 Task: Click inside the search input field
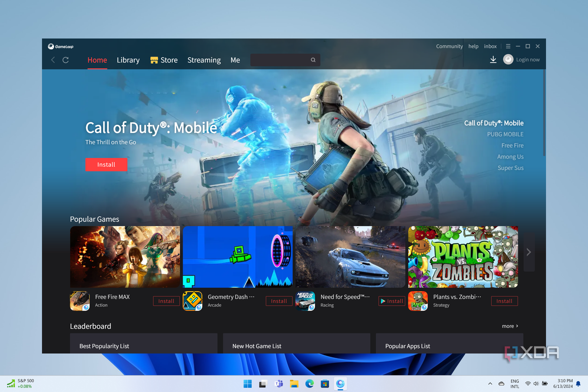(285, 60)
